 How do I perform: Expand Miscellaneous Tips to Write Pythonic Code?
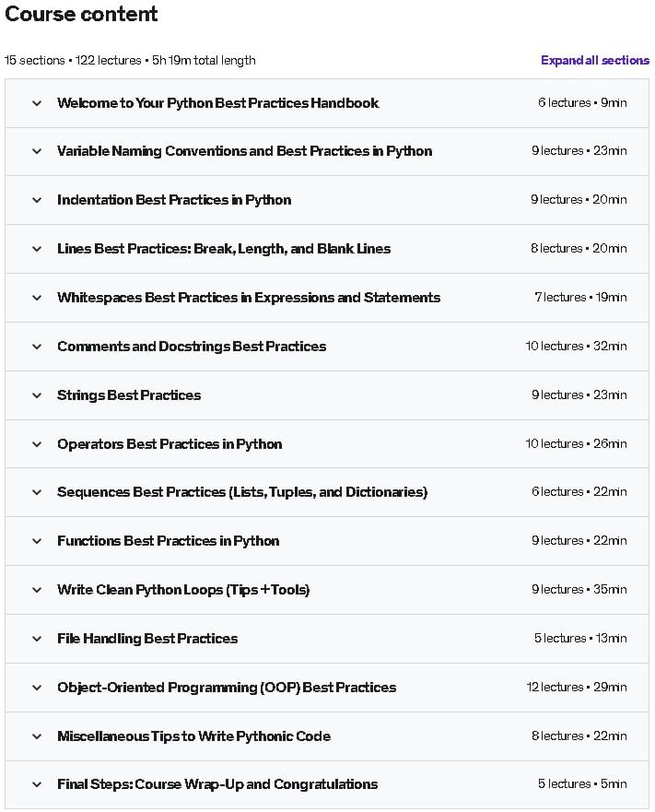pyautogui.click(x=193, y=736)
